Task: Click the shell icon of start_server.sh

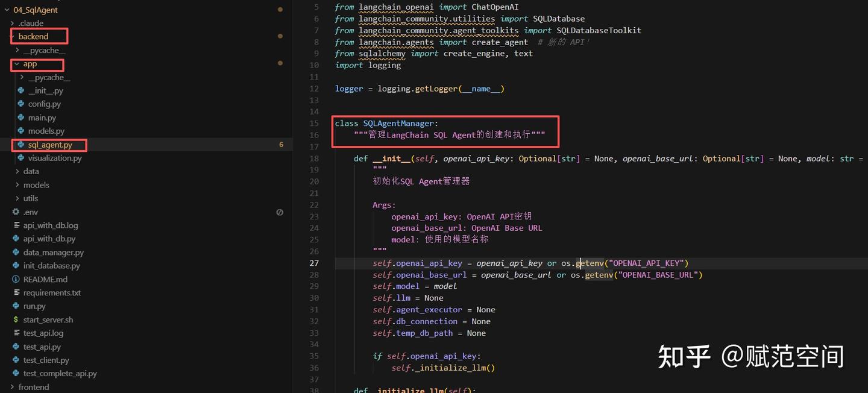Action: pyautogui.click(x=15, y=319)
